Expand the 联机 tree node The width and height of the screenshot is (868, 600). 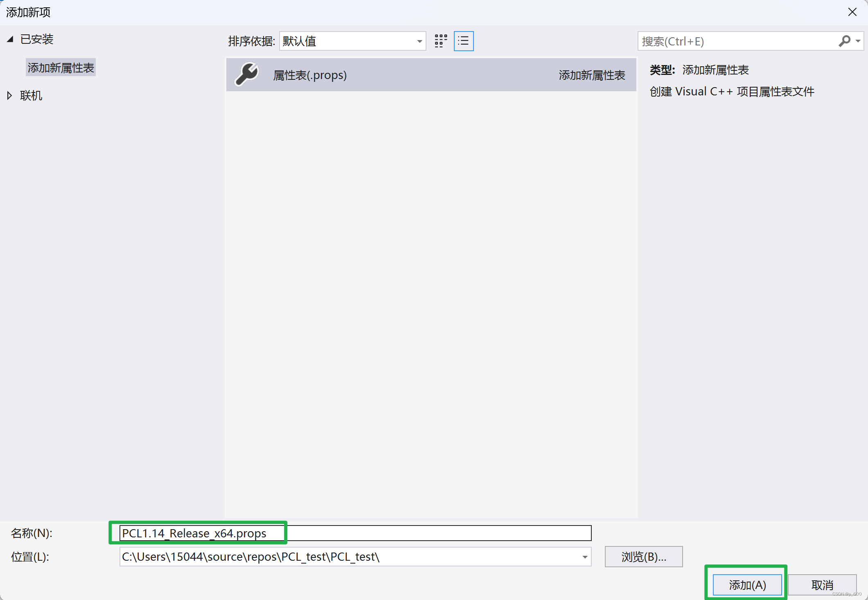coord(10,95)
